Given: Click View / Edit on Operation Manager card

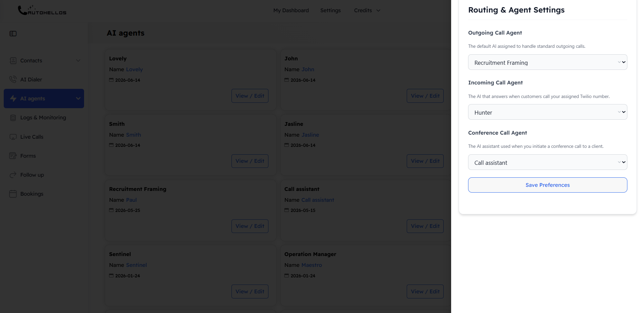Looking at the screenshot, I should (425, 291).
